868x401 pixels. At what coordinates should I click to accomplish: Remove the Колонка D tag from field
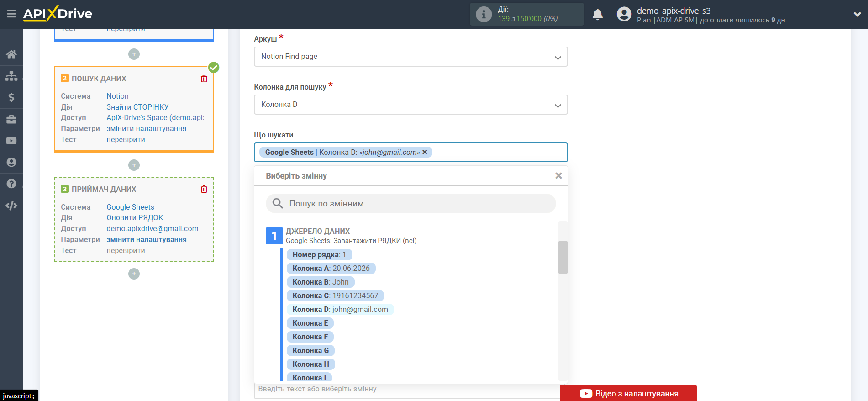[x=425, y=152]
